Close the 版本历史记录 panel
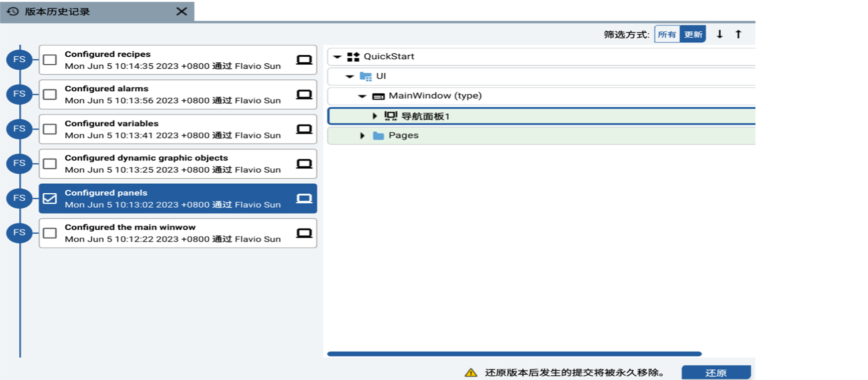This screenshot has width=868, height=380. [182, 11]
